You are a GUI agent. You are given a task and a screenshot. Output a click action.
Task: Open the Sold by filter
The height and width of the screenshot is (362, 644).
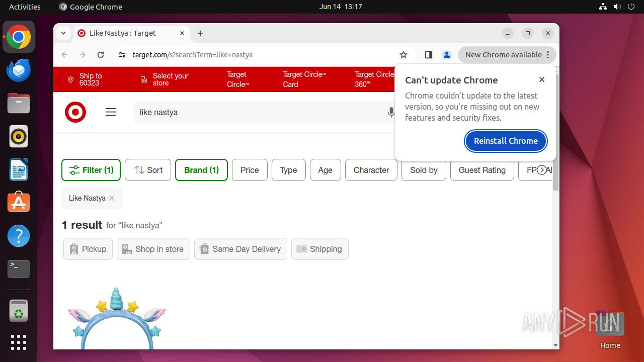click(x=424, y=170)
